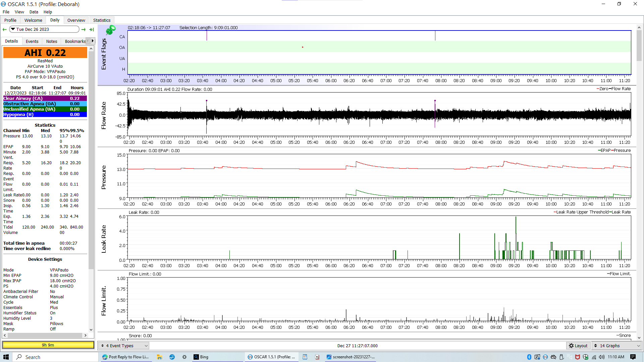The height and width of the screenshot is (362, 644).
Task: Click the AHI 0.22 orange banner
Action: tap(45, 53)
